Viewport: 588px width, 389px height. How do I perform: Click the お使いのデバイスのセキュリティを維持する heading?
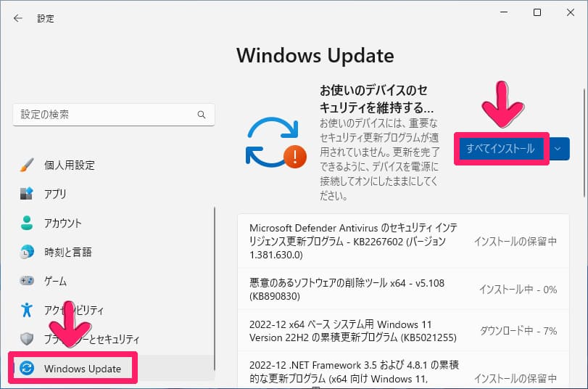tap(376, 99)
